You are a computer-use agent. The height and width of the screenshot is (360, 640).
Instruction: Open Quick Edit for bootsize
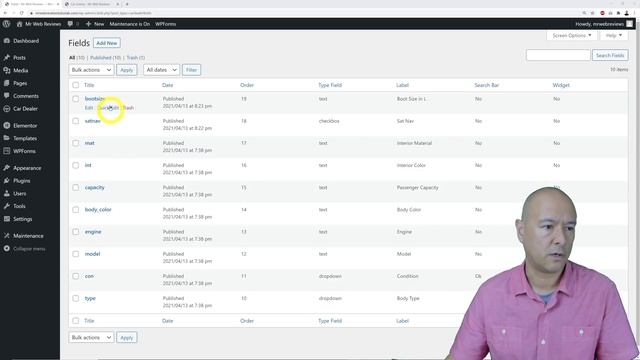click(x=108, y=108)
